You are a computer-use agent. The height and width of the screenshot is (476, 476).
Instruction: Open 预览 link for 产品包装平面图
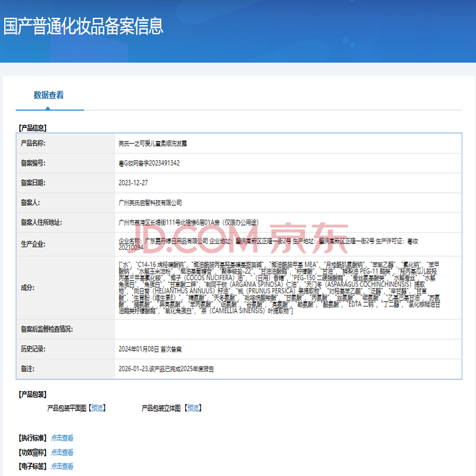97,408
